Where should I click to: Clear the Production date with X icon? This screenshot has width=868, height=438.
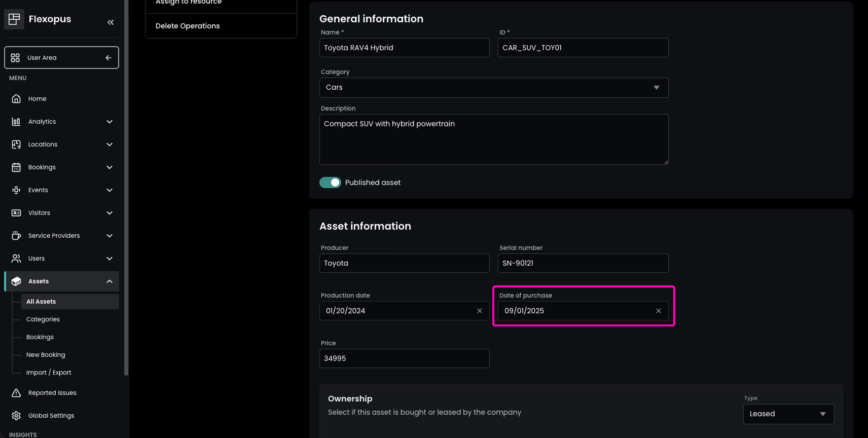[x=480, y=311]
